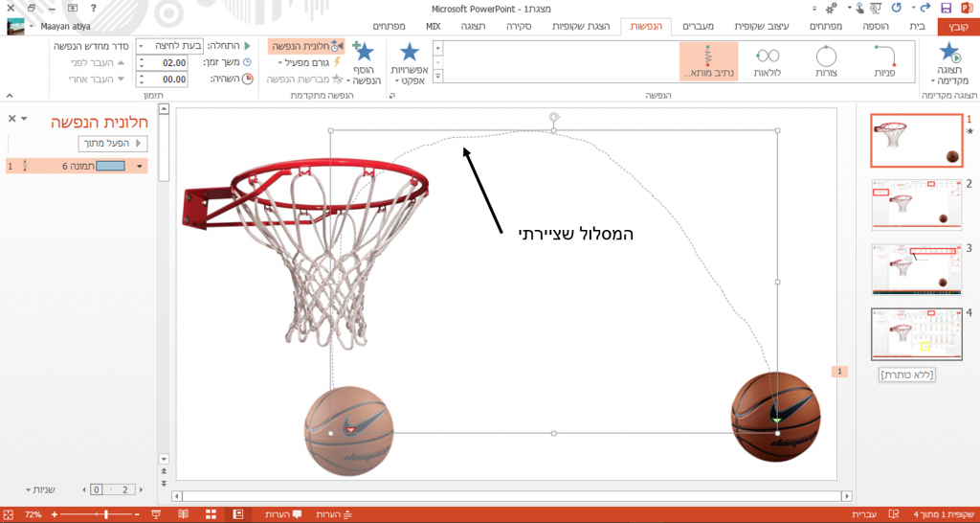This screenshot has width=980, height=523.
Task: Open the Animation group dialog launcher
Action: (393, 96)
